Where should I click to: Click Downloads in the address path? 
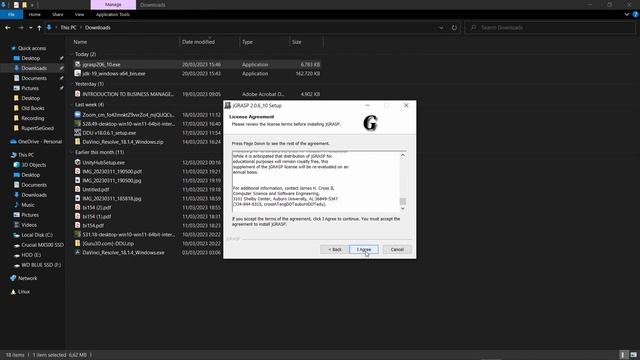(98, 28)
